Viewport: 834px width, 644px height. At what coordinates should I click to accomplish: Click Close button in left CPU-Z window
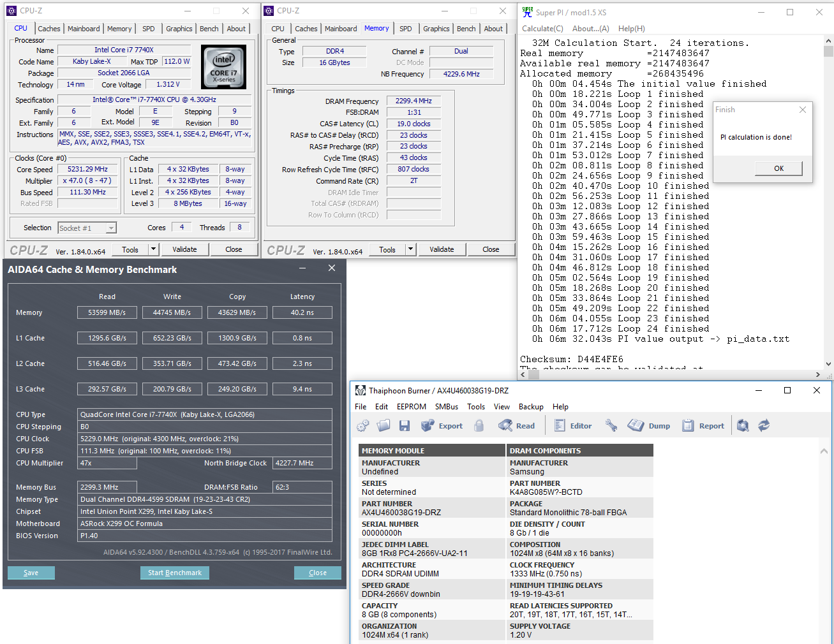click(x=234, y=249)
